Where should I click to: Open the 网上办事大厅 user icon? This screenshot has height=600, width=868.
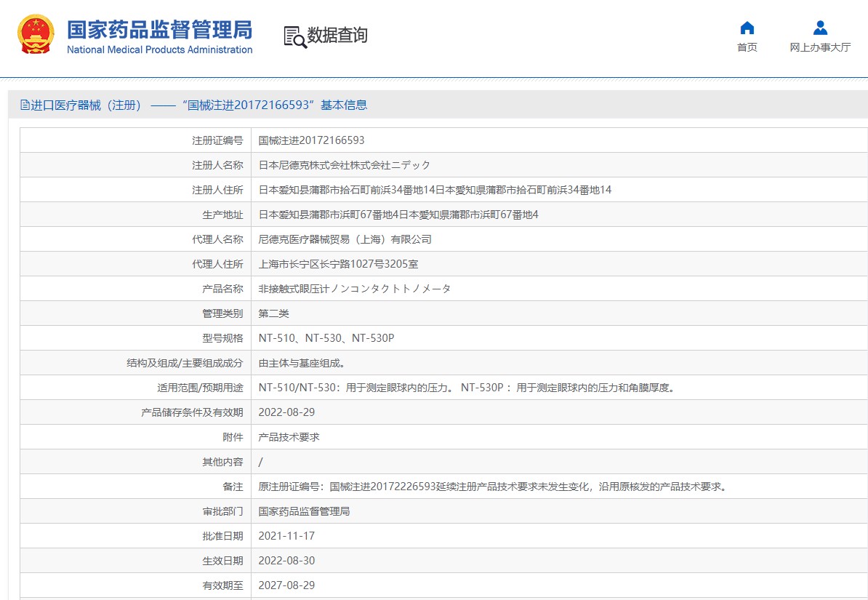[820, 28]
